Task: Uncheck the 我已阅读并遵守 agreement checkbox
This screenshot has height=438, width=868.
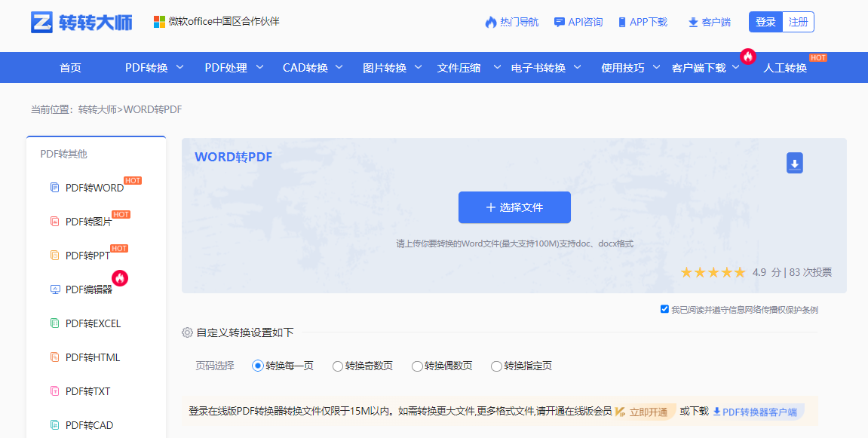Action: 664,308
